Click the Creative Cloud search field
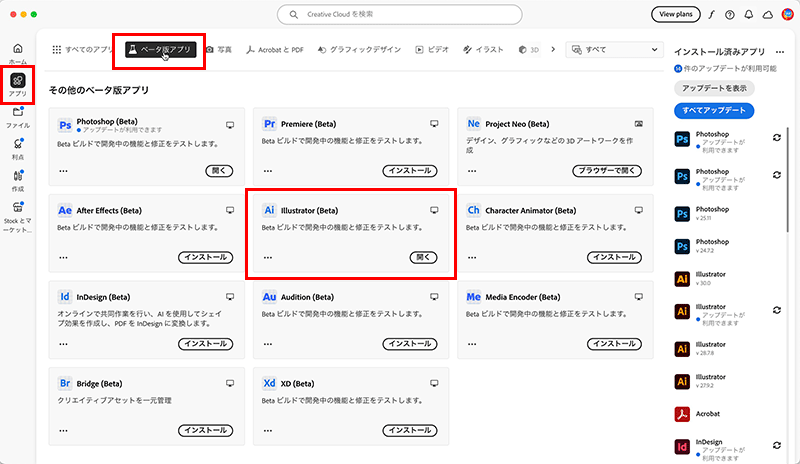The height and width of the screenshot is (464, 800). pos(400,15)
